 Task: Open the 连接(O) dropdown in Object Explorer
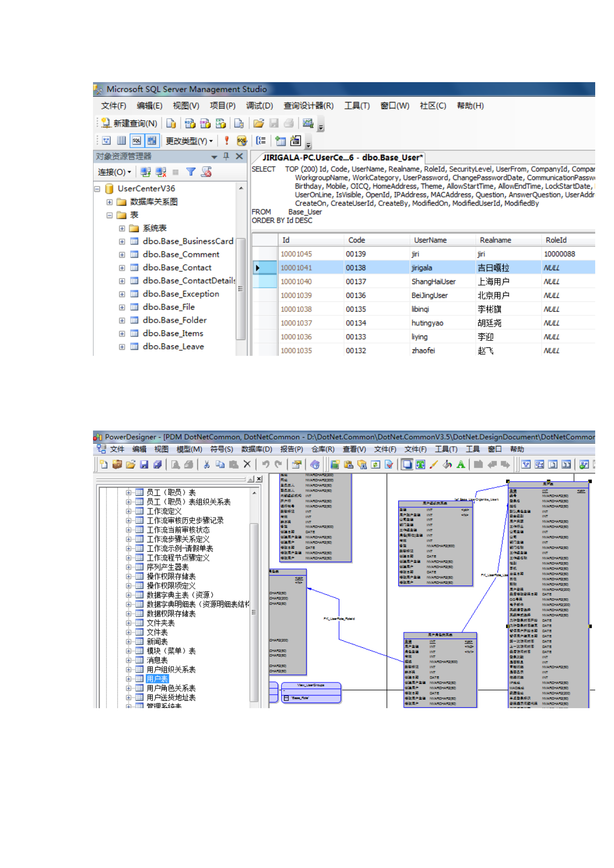pyautogui.click(x=115, y=172)
